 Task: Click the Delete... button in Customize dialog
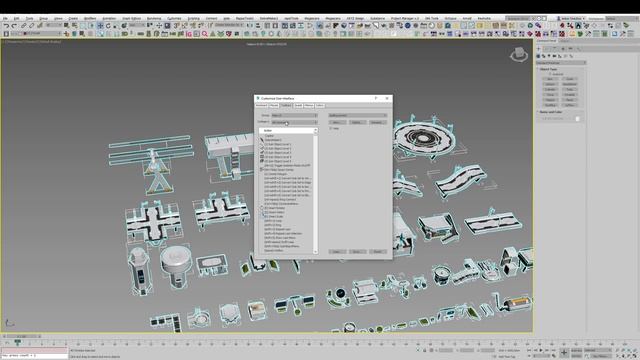tap(358, 122)
